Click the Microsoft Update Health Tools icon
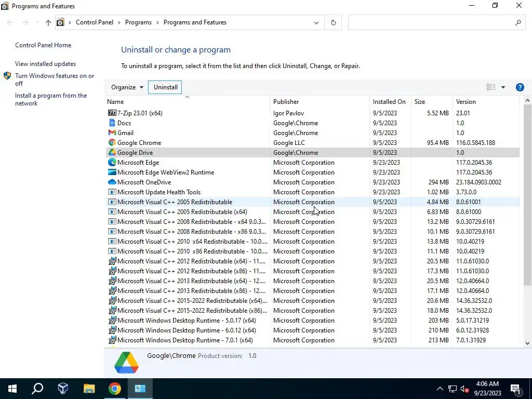 [x=112, y=192]
